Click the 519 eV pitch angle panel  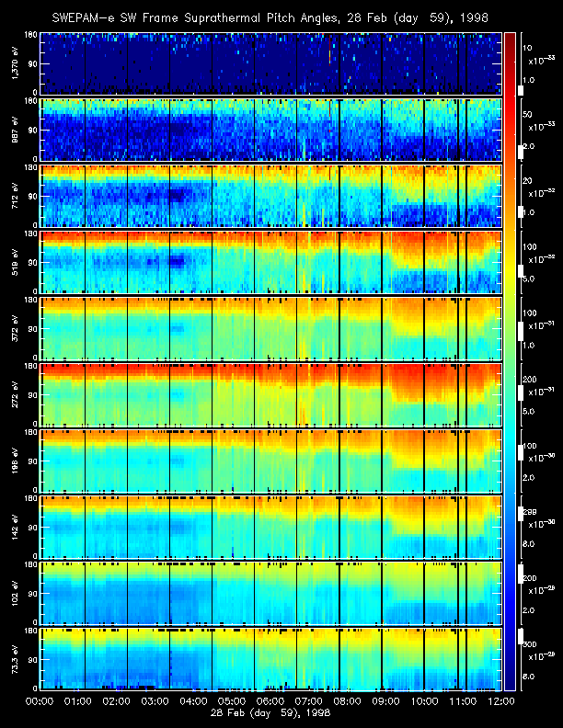[x=271, y=262]
